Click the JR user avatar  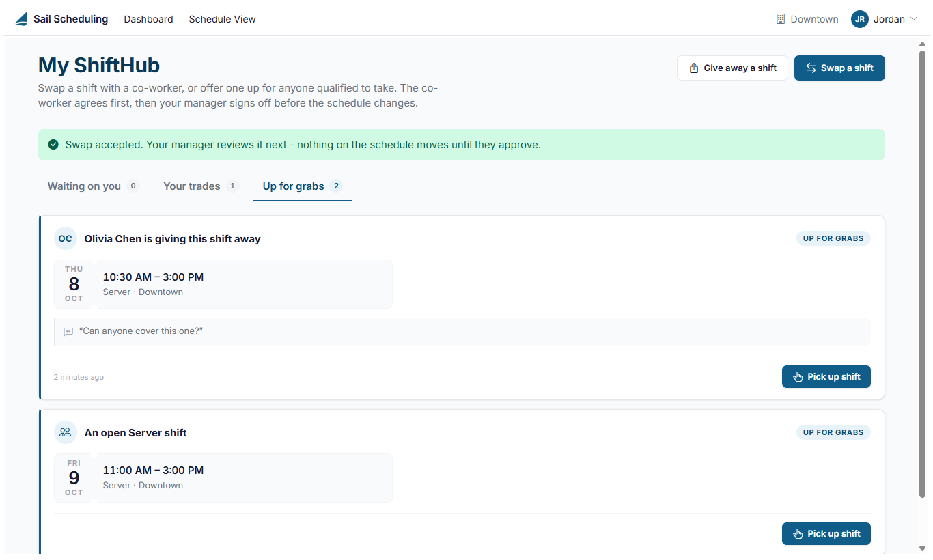(859, 19)
